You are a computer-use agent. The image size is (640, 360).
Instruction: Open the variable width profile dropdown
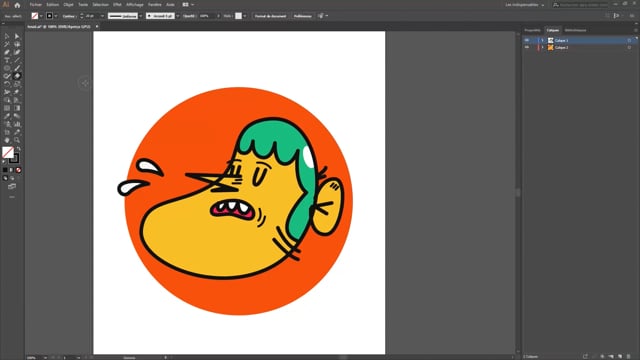click(x=140, y=16)
